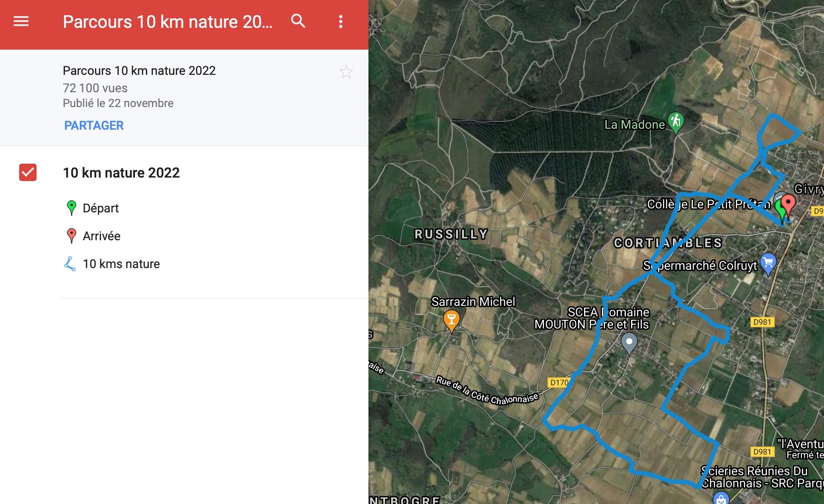Viewport: 824px width, 504px height.
Task: Select the 10 kms nature route item
Action: click(x=121, y=264)
